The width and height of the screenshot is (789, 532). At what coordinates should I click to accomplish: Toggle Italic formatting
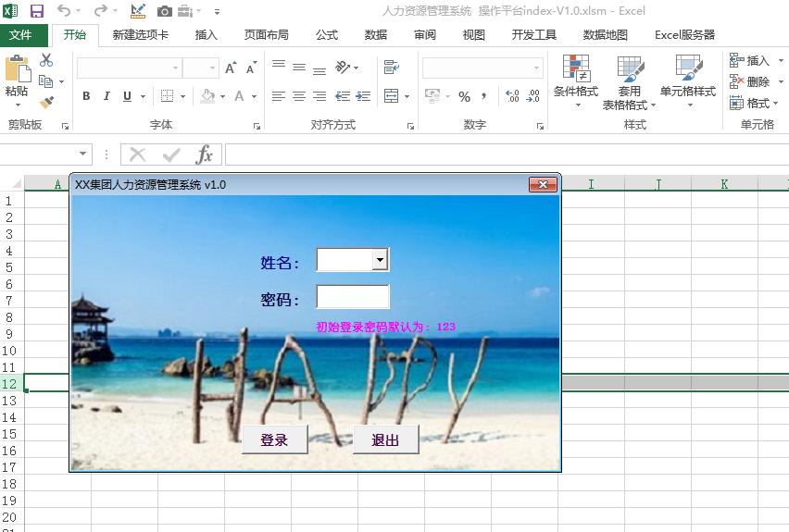pos(106,96)
